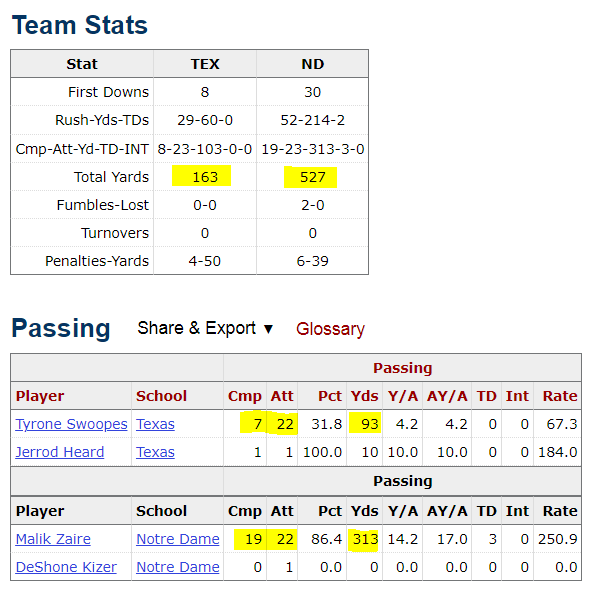
Task: Open Jerrod Heard player link
Action: [x=59, y=452]
